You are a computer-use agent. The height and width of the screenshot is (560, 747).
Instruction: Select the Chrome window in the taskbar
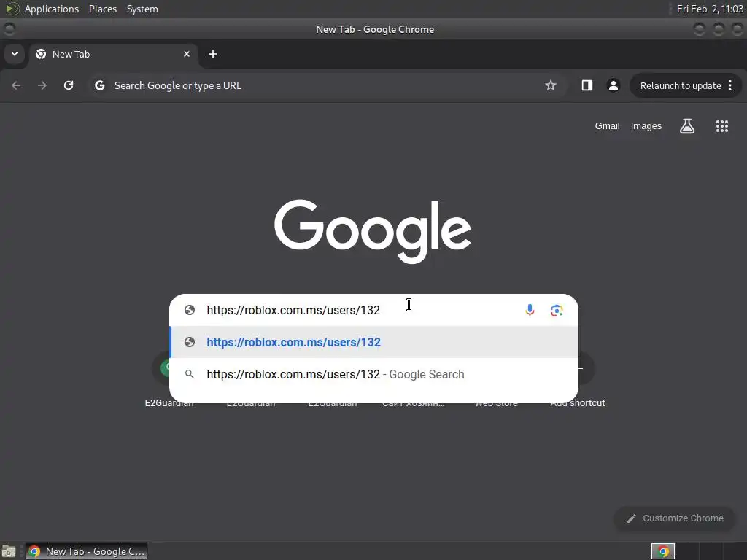tap(87, 551)
